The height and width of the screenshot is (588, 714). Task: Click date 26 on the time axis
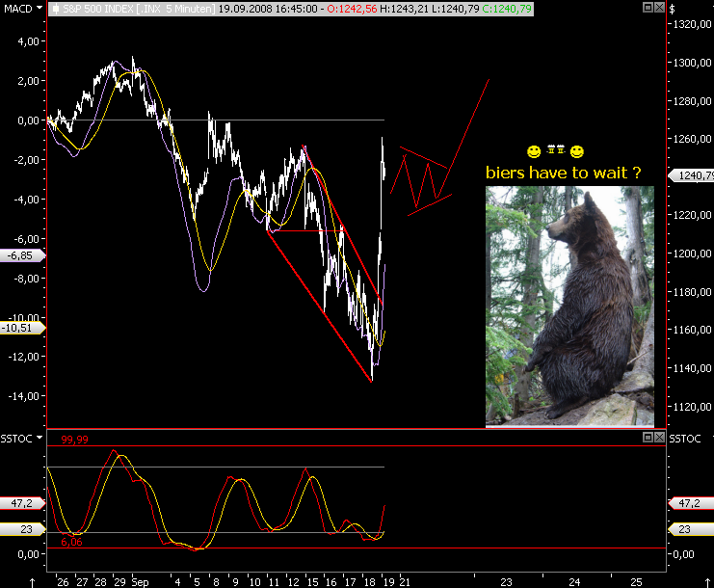pos(63,582)
